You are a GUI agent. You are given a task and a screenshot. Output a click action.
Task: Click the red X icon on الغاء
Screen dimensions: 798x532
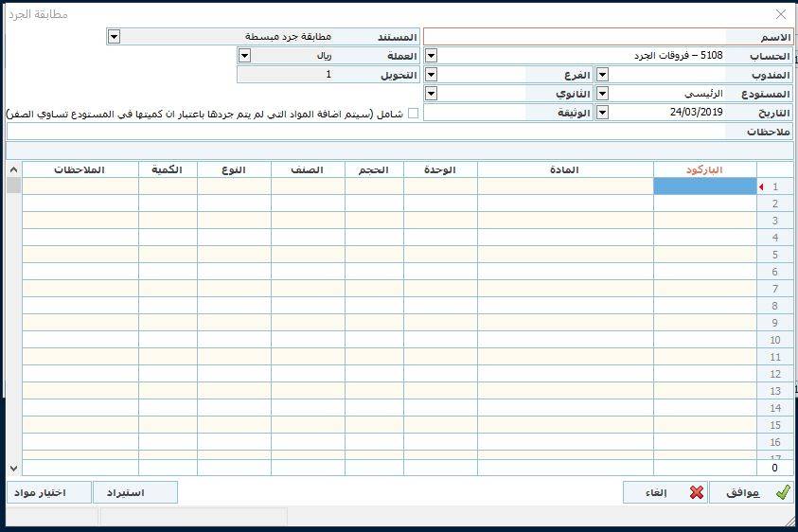[697, 492]
